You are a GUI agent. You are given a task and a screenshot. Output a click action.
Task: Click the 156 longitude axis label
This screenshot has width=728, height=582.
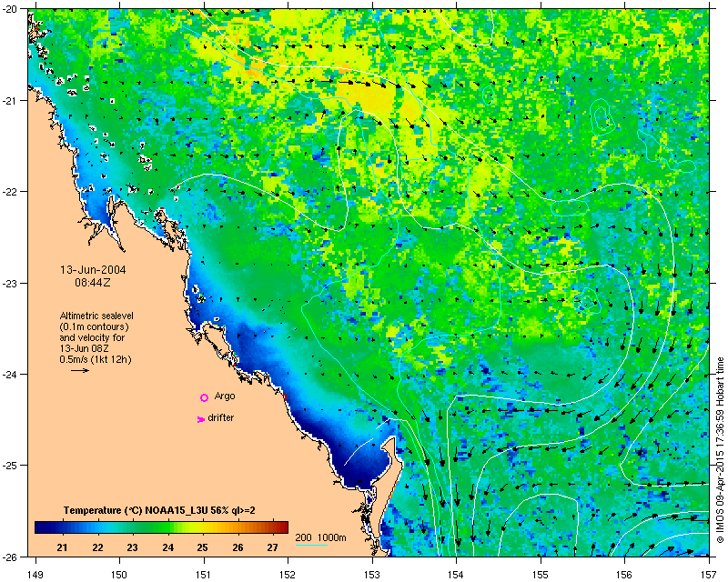tap(624, 575)
